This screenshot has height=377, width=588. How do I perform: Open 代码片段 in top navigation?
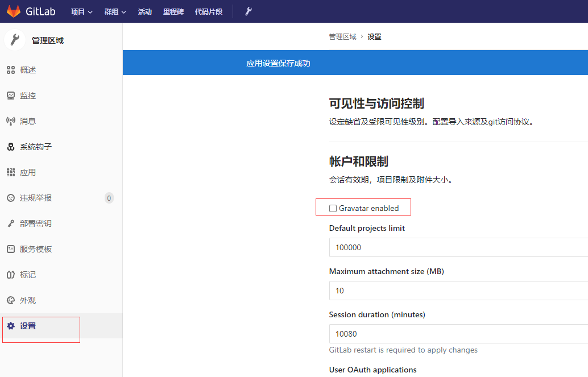coord(209,12)
